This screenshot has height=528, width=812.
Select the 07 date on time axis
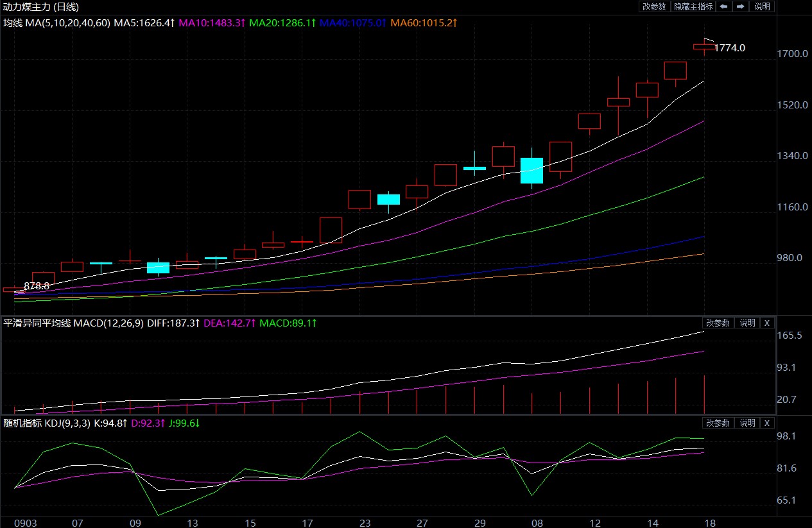[x=77, y=523]
